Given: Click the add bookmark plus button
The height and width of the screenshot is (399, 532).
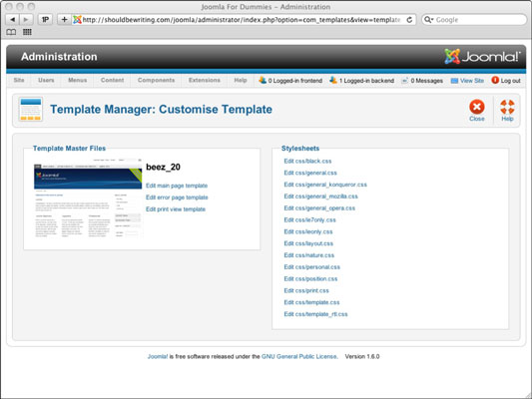Looking at the screenshot, I should pyautogui.click(x=64, y=20).
